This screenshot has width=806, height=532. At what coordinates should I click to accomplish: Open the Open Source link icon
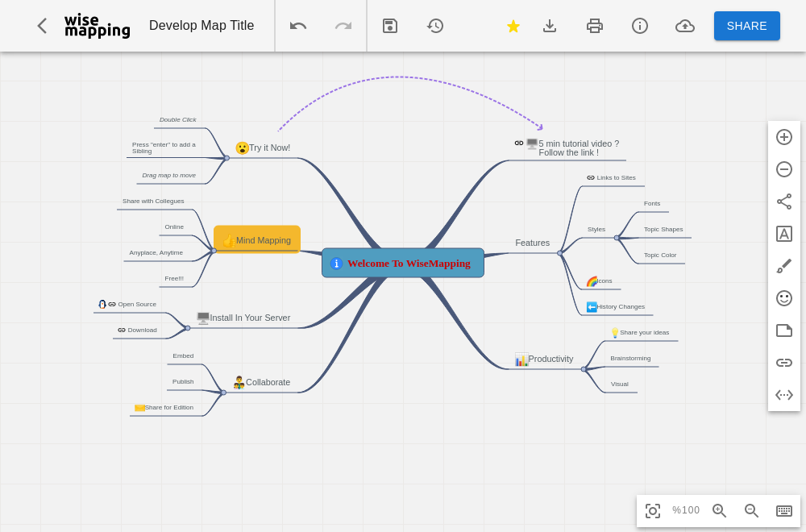(112, 305)
